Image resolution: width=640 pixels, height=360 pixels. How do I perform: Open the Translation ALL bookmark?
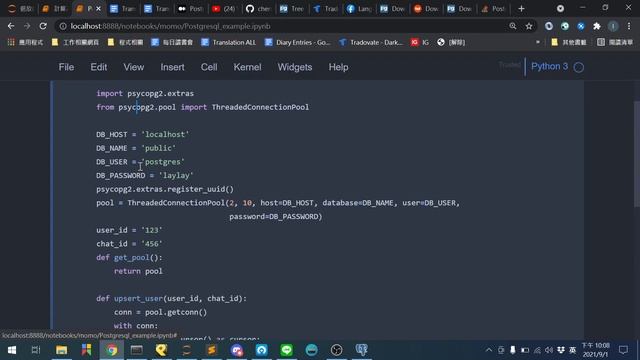click(229, 42)
